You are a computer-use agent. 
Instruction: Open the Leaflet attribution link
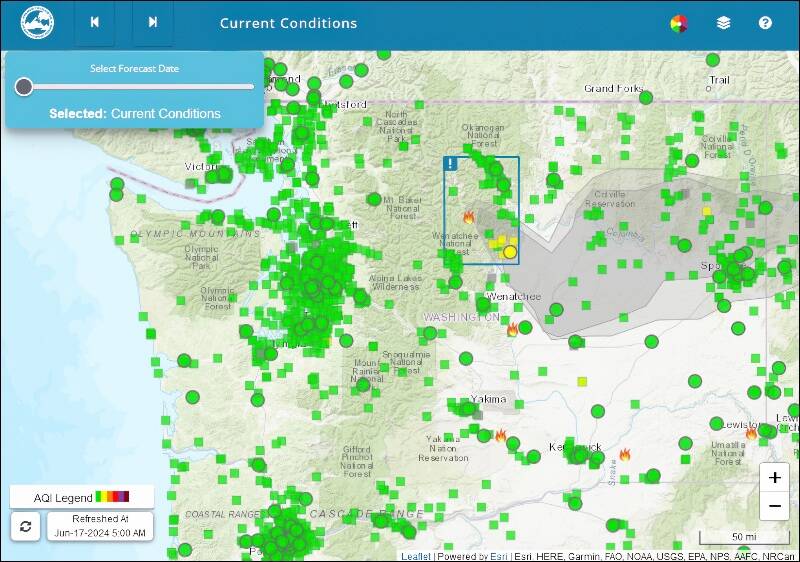tap(416, 556)
